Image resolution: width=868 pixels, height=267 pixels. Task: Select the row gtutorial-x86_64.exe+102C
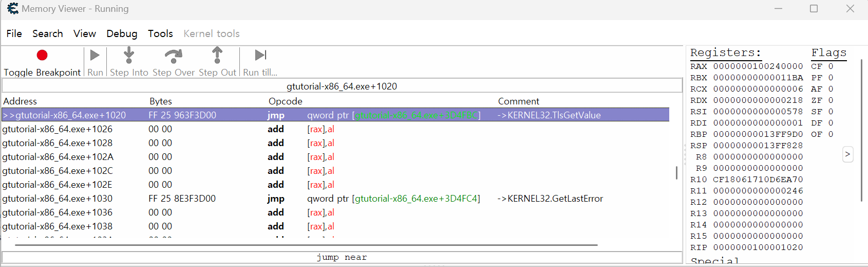tap(335, 171)
